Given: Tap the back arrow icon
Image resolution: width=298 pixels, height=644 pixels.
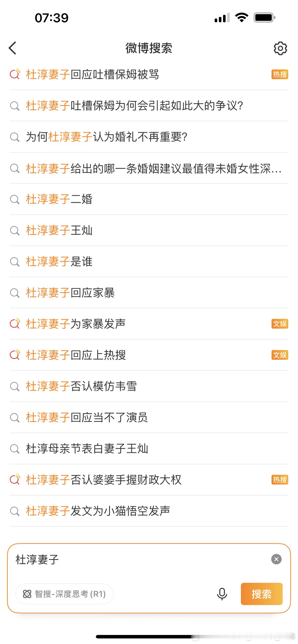Looking at the screenshot, I should 12,48.
